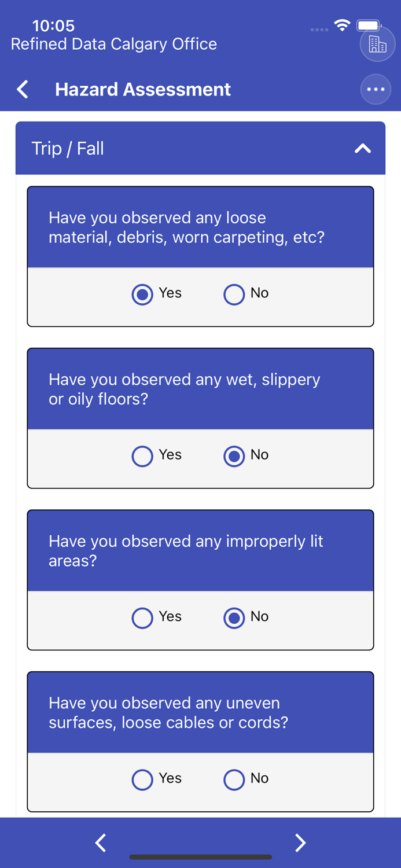Go back using the header back arrow
Viewport: 401px width, 868px height.
[23, 89]
